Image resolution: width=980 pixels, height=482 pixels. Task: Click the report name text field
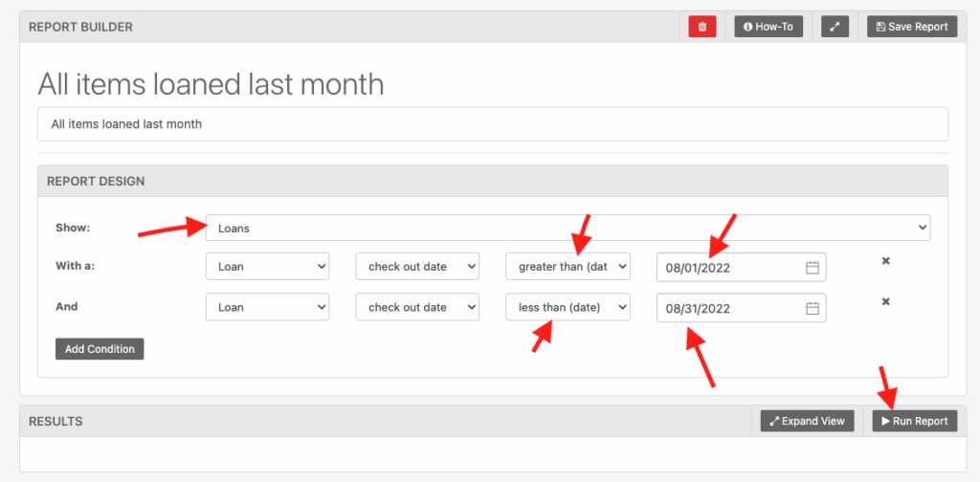tap(492, 124)
